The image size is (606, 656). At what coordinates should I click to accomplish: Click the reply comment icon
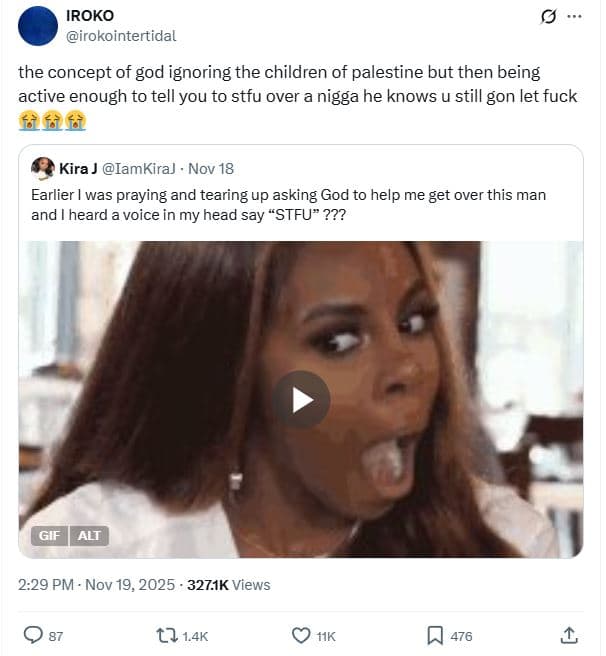pos(33,635)
